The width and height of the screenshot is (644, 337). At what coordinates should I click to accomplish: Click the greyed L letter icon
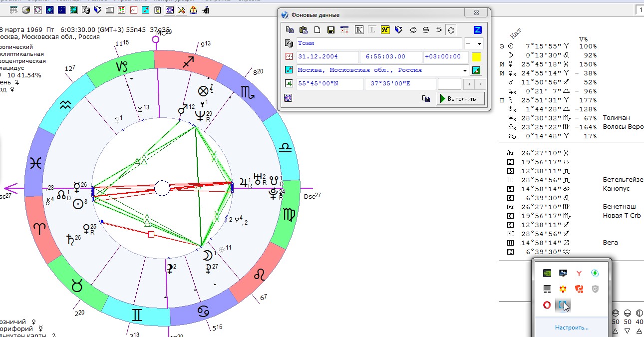pyautogui.click(x=372, y=30)
